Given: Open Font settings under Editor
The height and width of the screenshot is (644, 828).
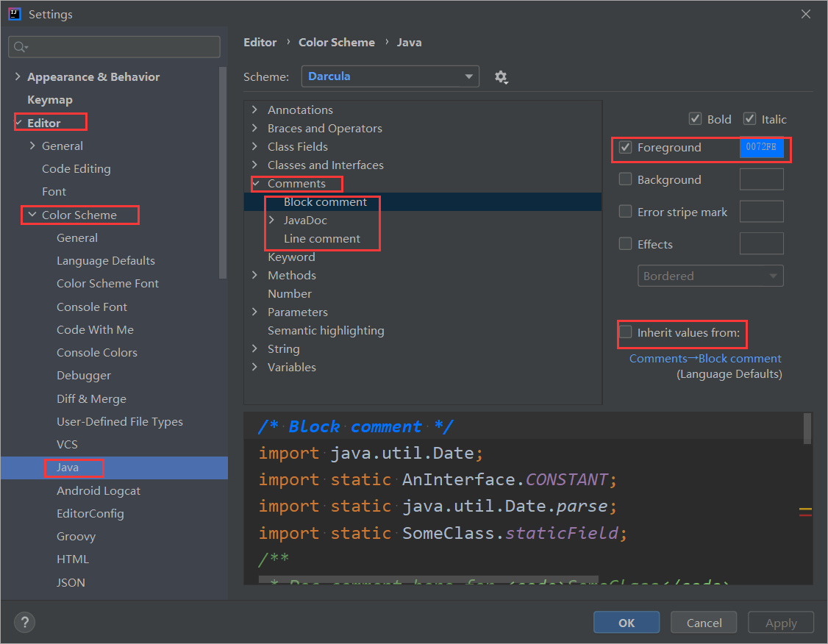Looking at the screenshot, I should click(54, 192).
